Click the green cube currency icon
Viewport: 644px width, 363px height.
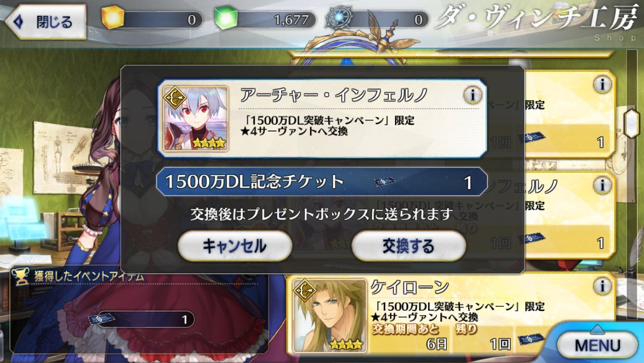pos(226,18)
